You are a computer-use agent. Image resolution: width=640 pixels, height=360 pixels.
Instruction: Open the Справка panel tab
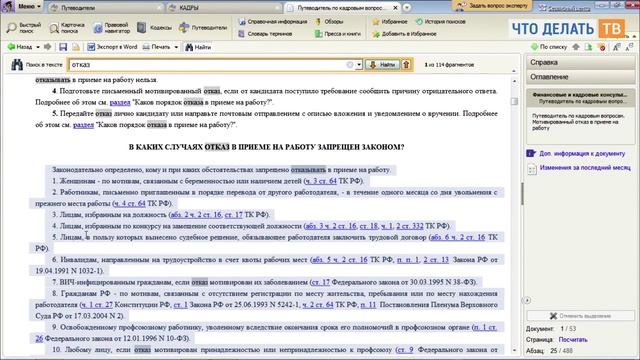pos(581,62)
